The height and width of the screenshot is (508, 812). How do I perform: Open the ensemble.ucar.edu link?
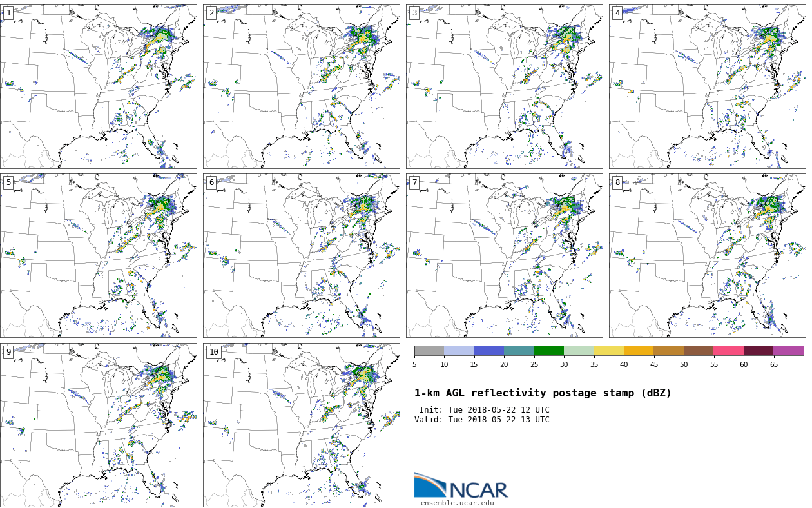pyautogui.click(x=457, y=503)
